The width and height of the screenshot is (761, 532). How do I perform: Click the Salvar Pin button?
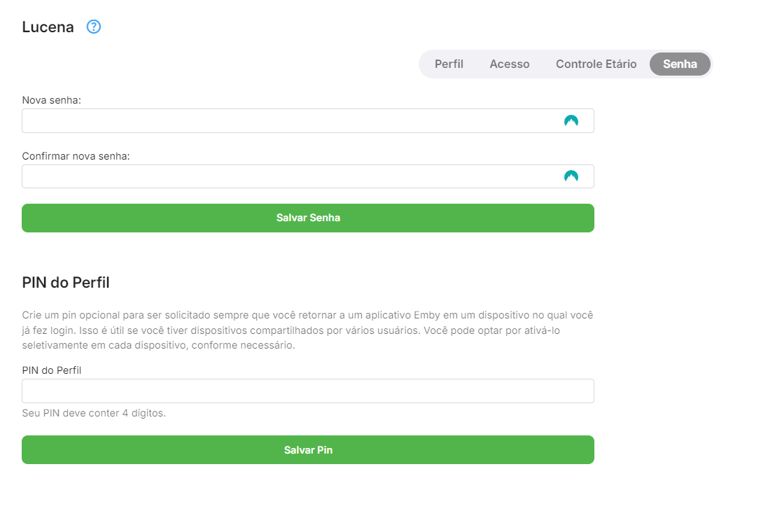(x=308, y=450)
